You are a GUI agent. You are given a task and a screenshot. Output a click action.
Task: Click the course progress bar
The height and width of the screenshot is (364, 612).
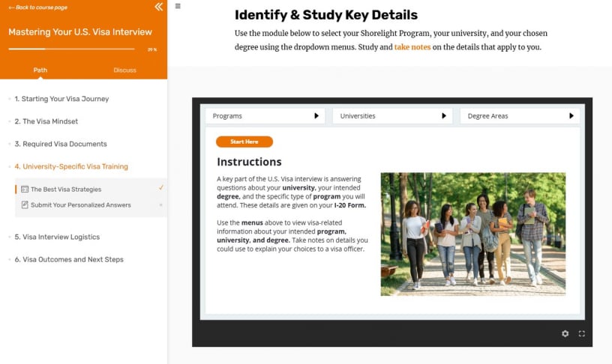(71, 49)
